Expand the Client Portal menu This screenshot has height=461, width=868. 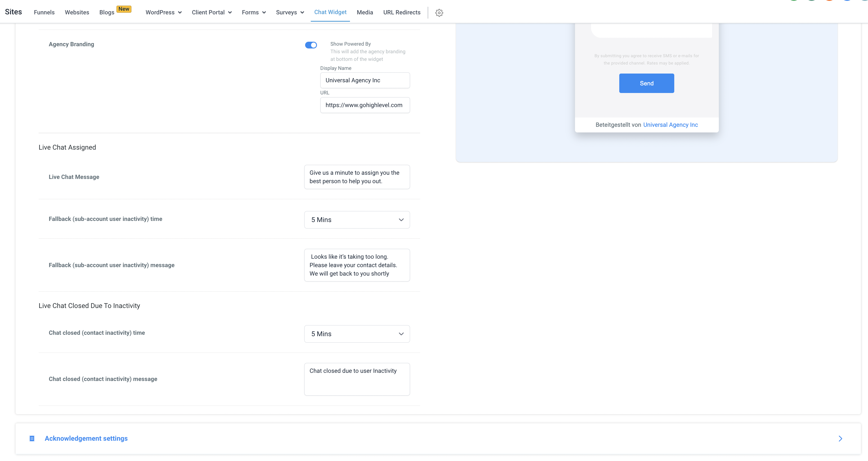point(212,12)
